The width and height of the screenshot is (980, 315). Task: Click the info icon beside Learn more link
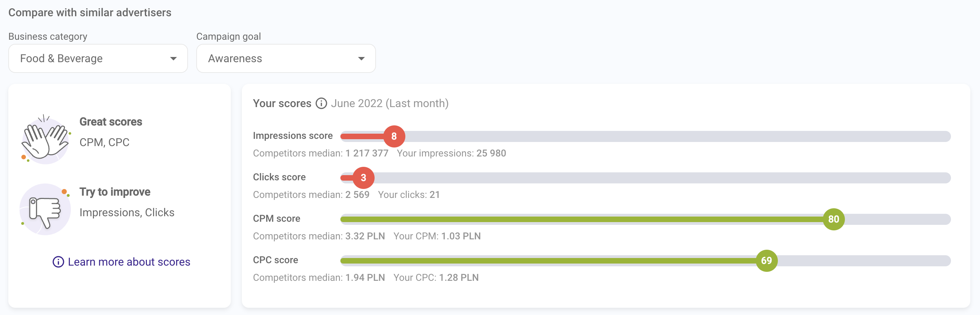coord(58,262)
